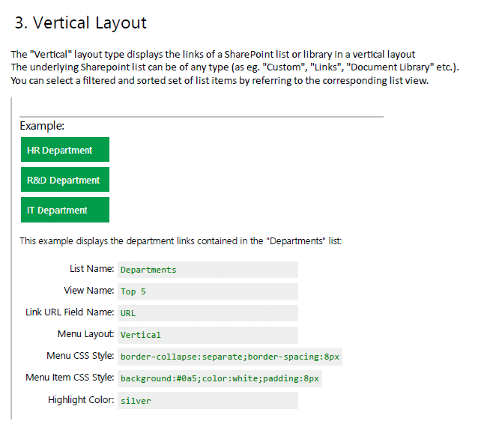Viewport: 484px width, 448px height.
Task: Click the "Example:" label
Action: (42, 126)
